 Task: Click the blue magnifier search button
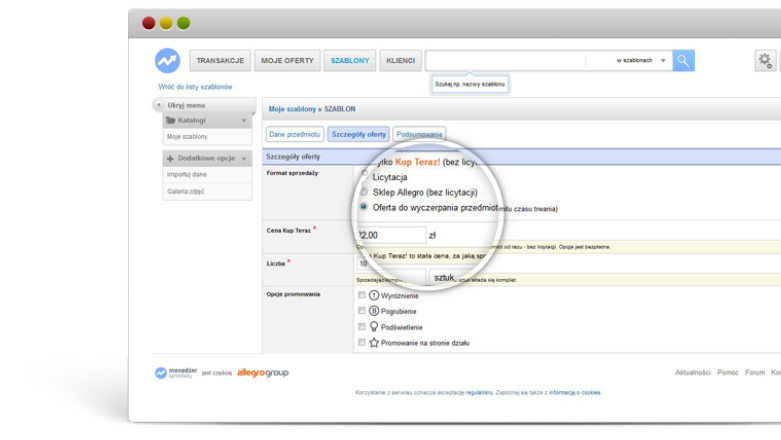[683, 61]
